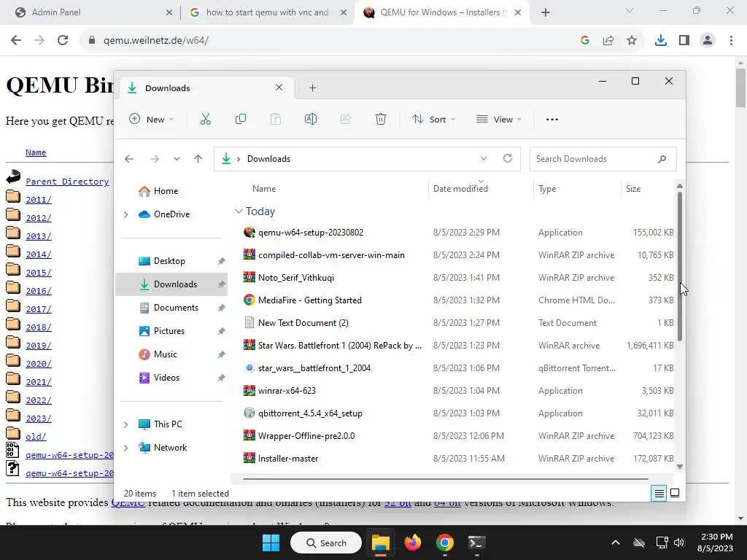Add a new Explorer tab
Viewport: 747px width, 560px height.
(x=312, y=87)
